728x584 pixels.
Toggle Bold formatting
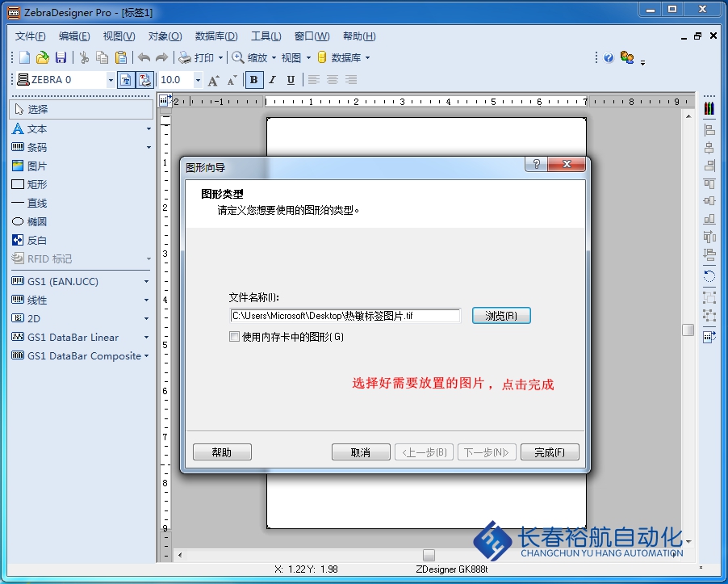(254, 80)
